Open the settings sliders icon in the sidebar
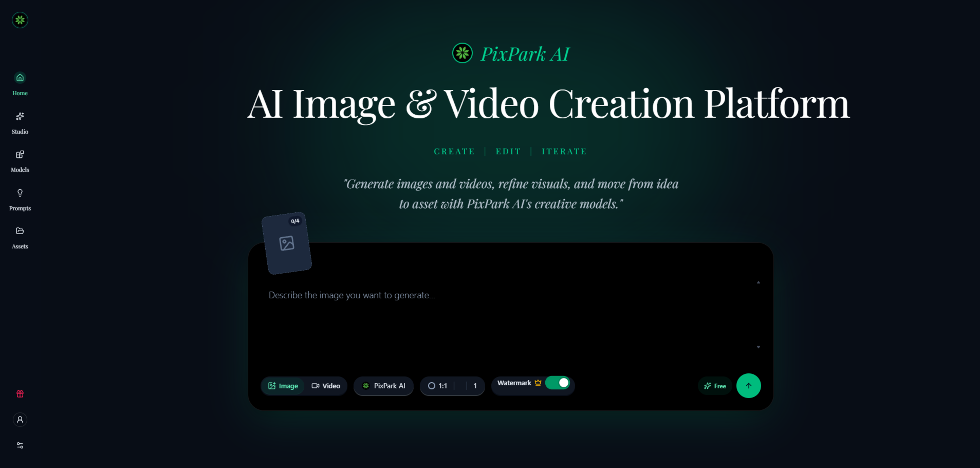Viewport: 980px width, 468px height. pyautogui.click(x=20, y=445)
